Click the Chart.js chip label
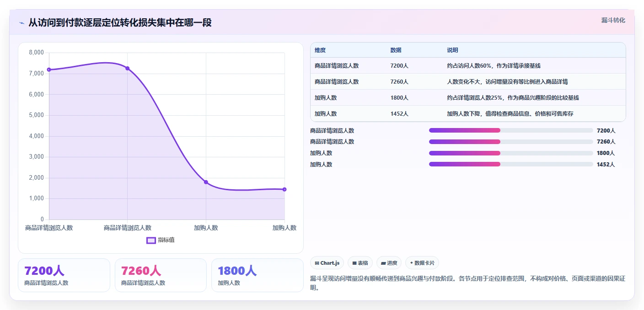644x310 pixels. [330, 263]
